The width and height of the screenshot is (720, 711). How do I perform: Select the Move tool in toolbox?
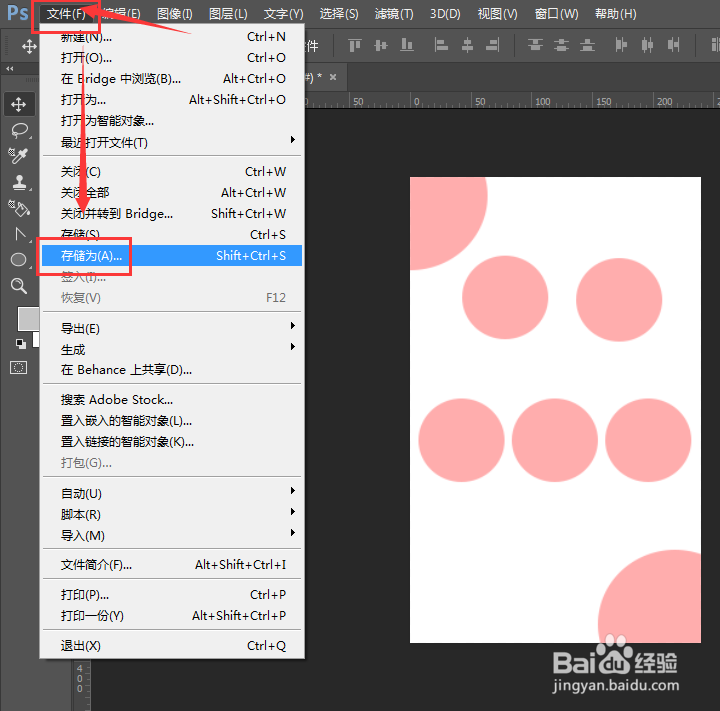(x=19, y=105)
